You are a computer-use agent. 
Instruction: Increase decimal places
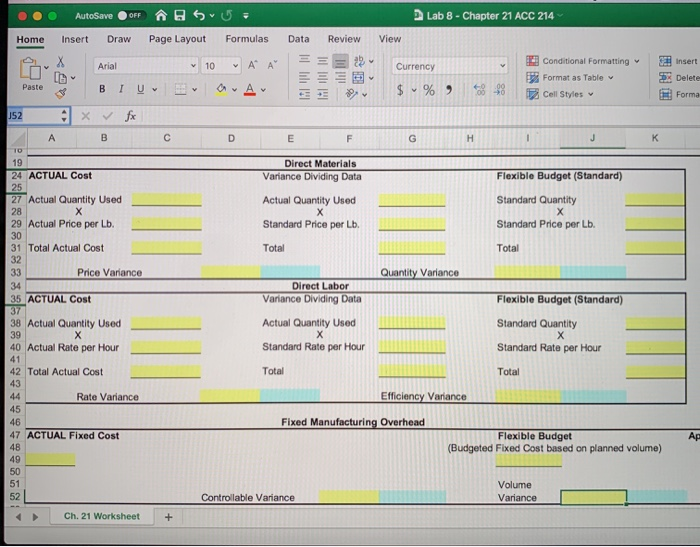click(479, 90)
